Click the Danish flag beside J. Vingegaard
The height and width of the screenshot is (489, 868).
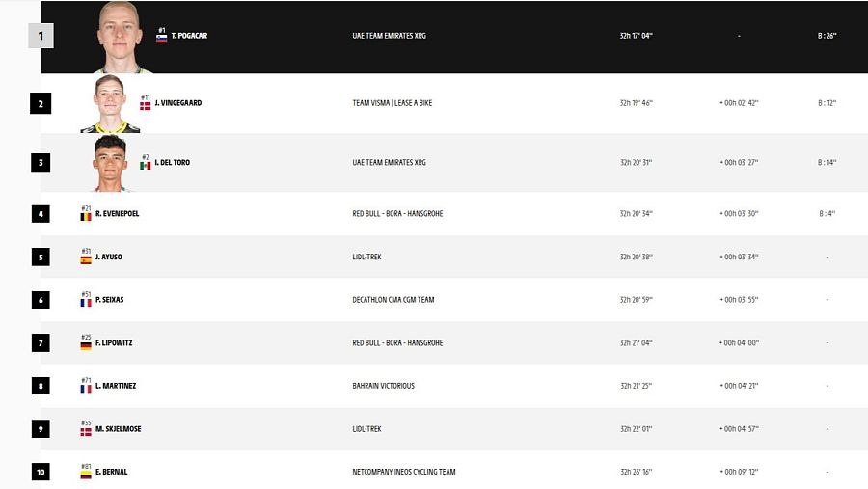(x=145, y=106)
